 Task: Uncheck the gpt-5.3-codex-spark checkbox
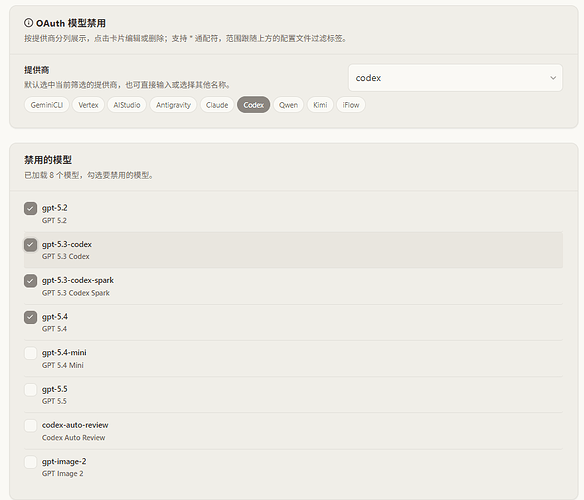31,281
